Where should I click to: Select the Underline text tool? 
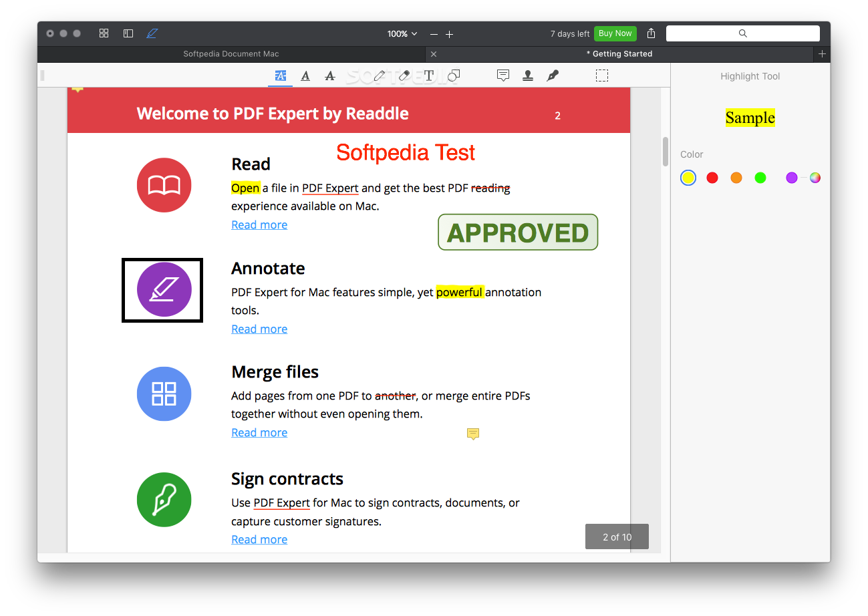[305, 75]
